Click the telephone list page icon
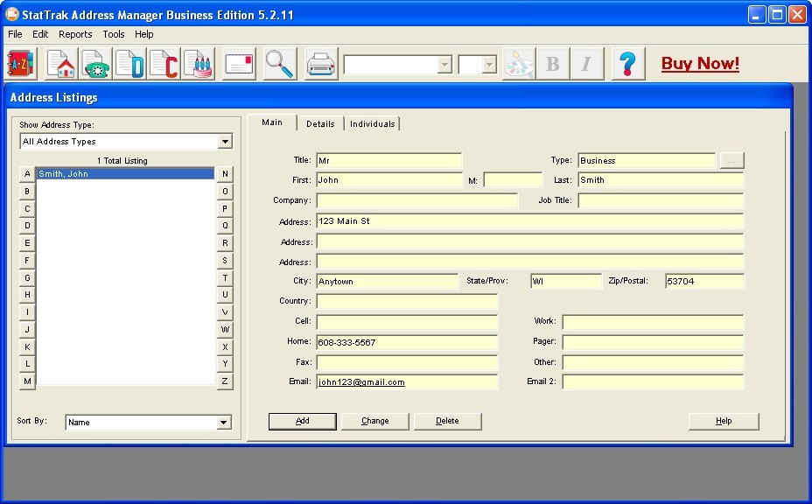Image resolution: width=812 pixels, height=504 pixels. pos(95,64)
